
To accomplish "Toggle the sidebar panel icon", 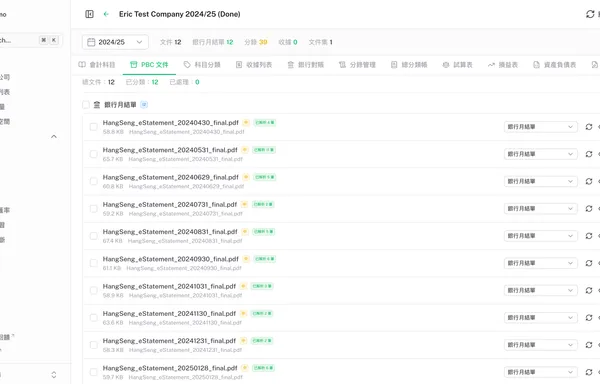I will point(89,14).
